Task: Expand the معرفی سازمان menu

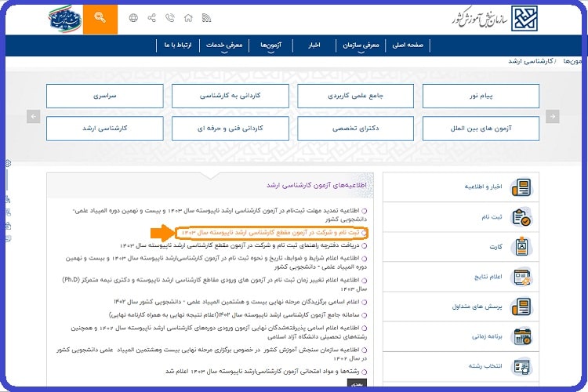Action: tap(361, 45)
